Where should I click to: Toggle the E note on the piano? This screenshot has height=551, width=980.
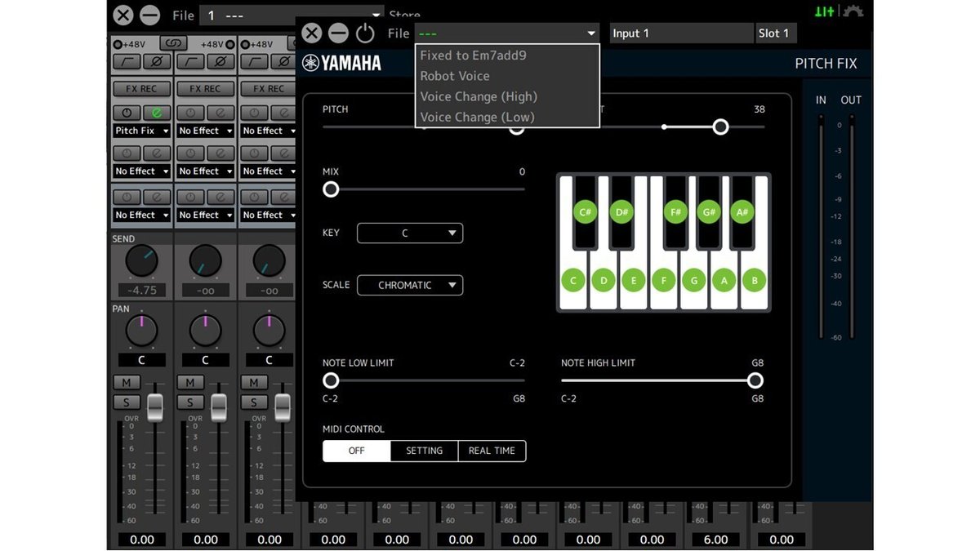click(x=634, y=281)
